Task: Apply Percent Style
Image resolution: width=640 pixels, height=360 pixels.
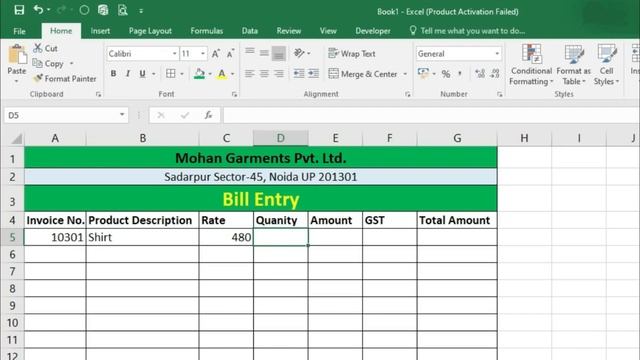Action: [446, 74]
